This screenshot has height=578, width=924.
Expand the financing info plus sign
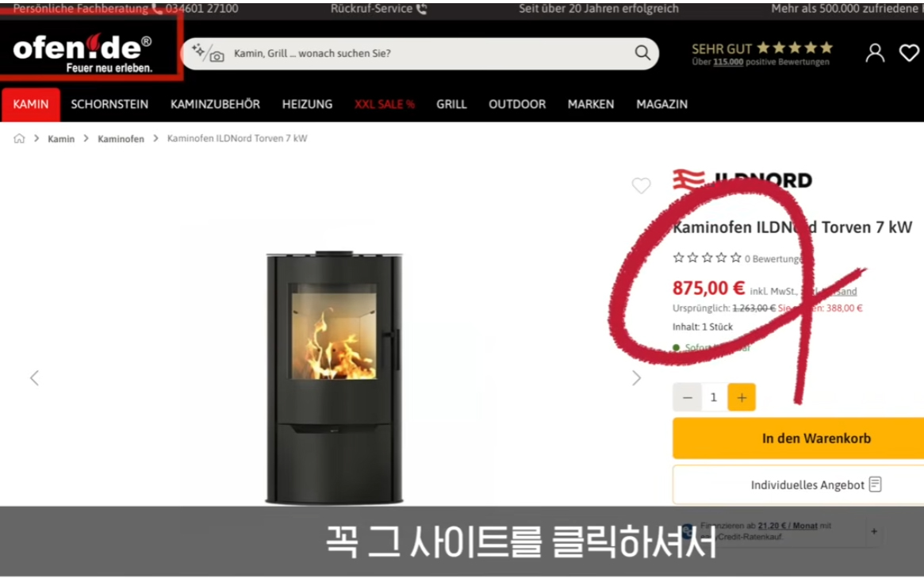pos(874,531)
